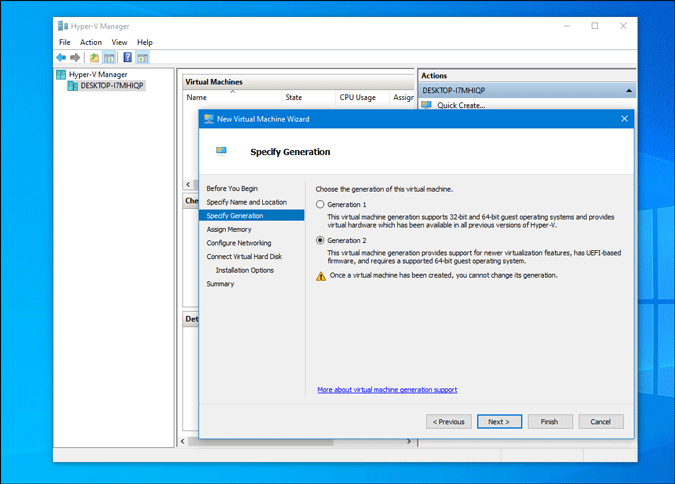Open the View menu
Viewport: 675px width, 484px height.
click(119, 42)
